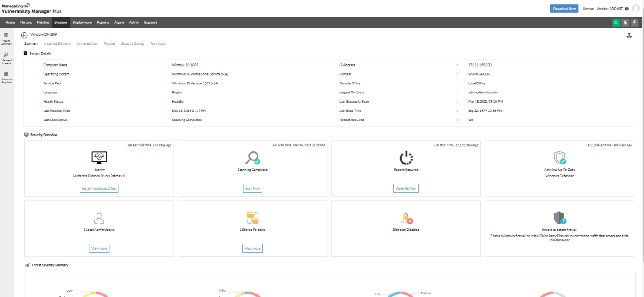Click Install missing patch(es) button
Viewport: 644px width, 297px height.
[99, 188]
